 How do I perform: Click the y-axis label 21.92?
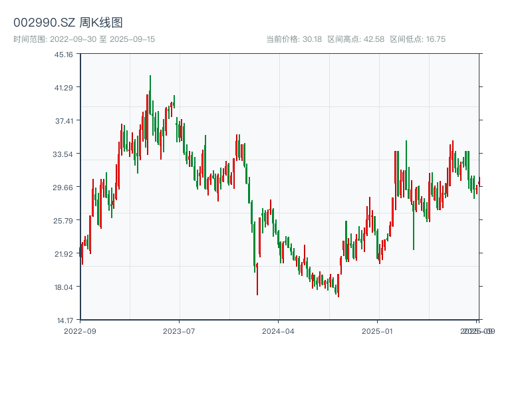(63, 254)
